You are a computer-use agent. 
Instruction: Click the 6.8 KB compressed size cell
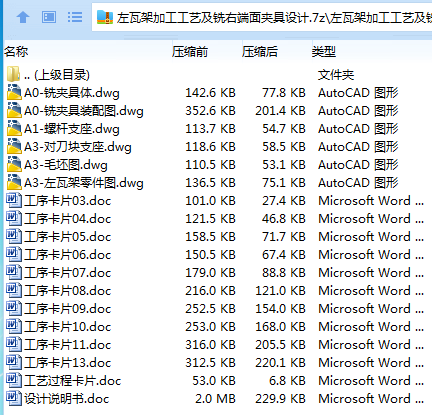tap(287, 381)
